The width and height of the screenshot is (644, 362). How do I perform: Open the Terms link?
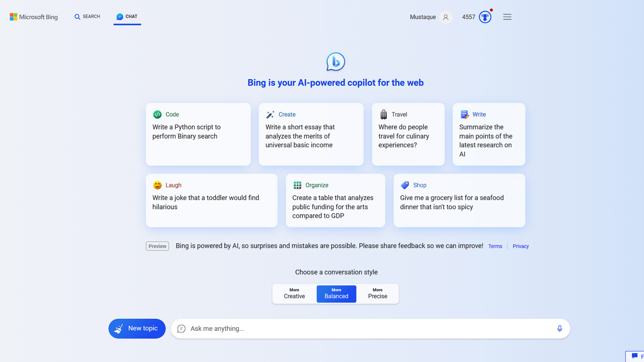point(495,246)
